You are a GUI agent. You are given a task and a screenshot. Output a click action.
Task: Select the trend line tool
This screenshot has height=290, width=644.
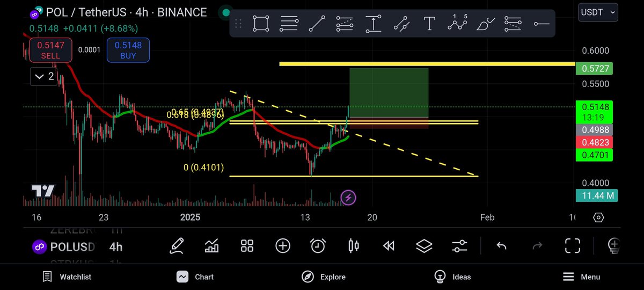tap(317, 24)
